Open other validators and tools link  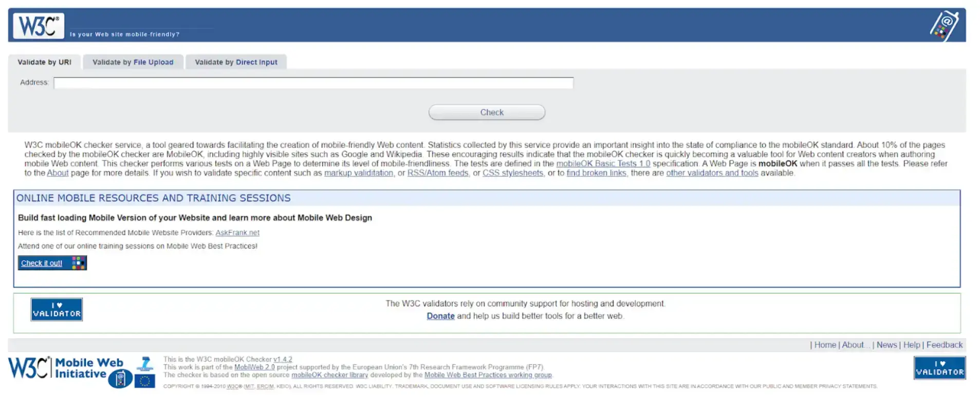712,173
